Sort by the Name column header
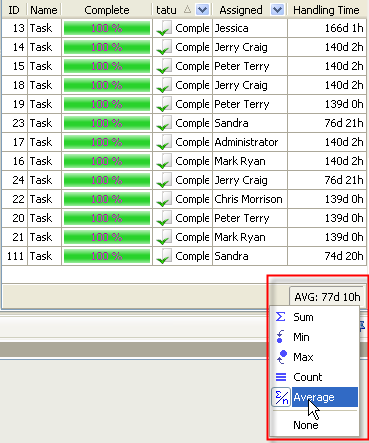 pyautogui.click(x=44, y=10)
